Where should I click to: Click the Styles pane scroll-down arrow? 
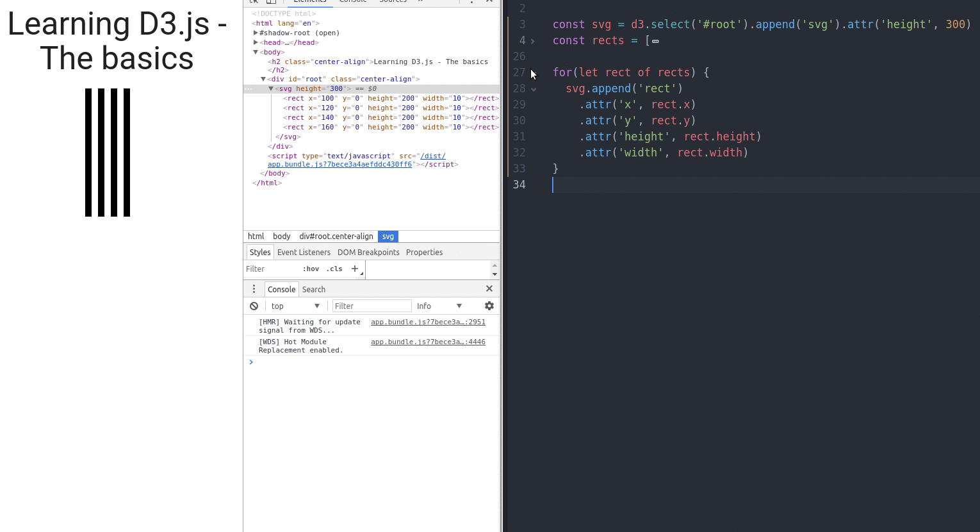(494, 274)
